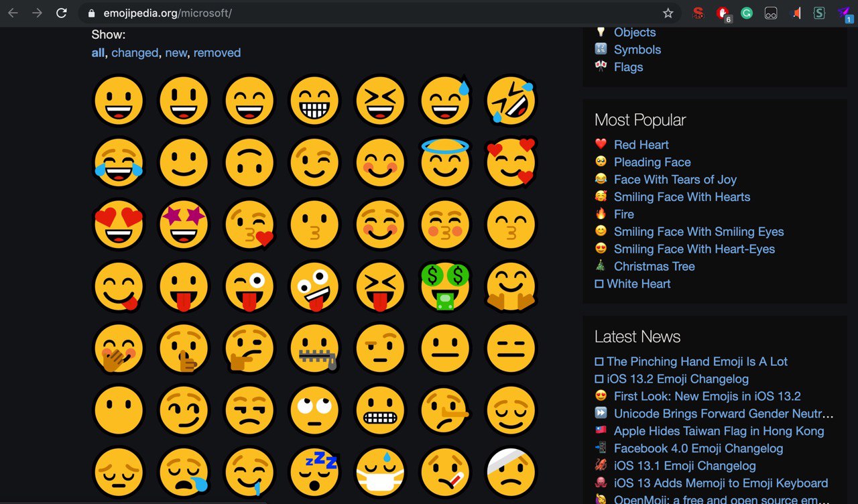Open the Objects category

[635, 32]
